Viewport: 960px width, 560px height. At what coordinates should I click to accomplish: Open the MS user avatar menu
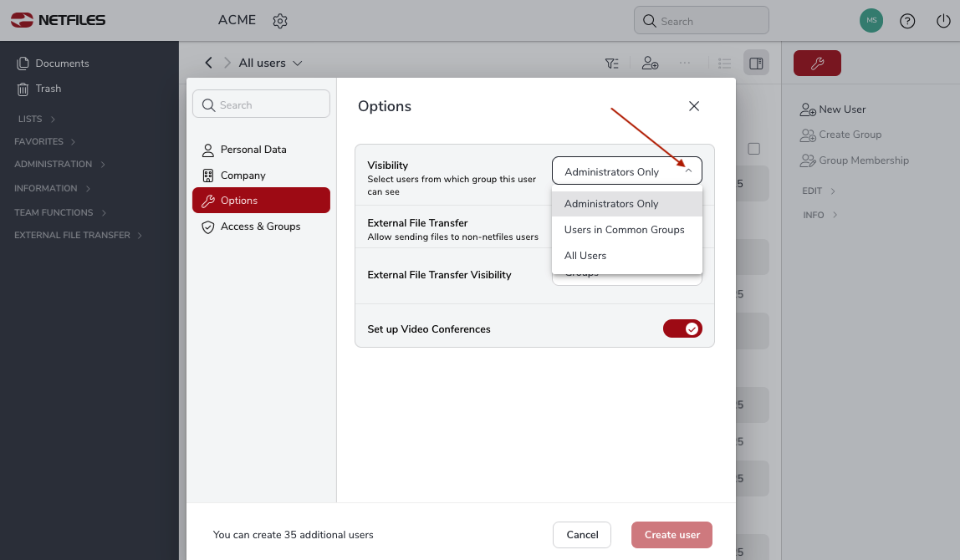click(x=871, y=20)
